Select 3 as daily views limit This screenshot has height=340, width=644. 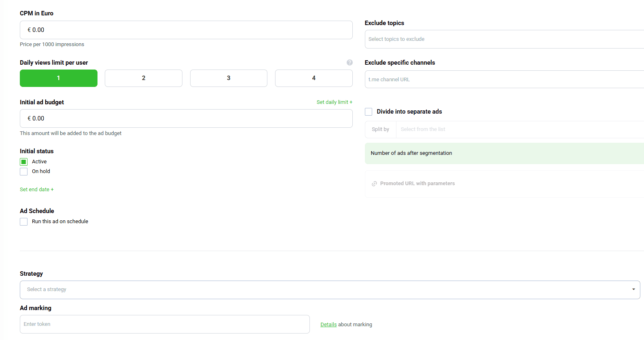(x=229, y=78)
